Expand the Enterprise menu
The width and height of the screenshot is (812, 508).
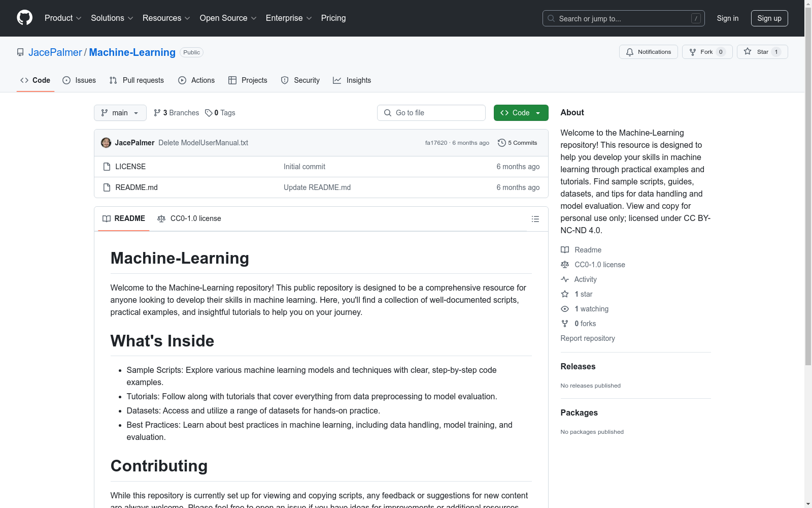(288, 18)
